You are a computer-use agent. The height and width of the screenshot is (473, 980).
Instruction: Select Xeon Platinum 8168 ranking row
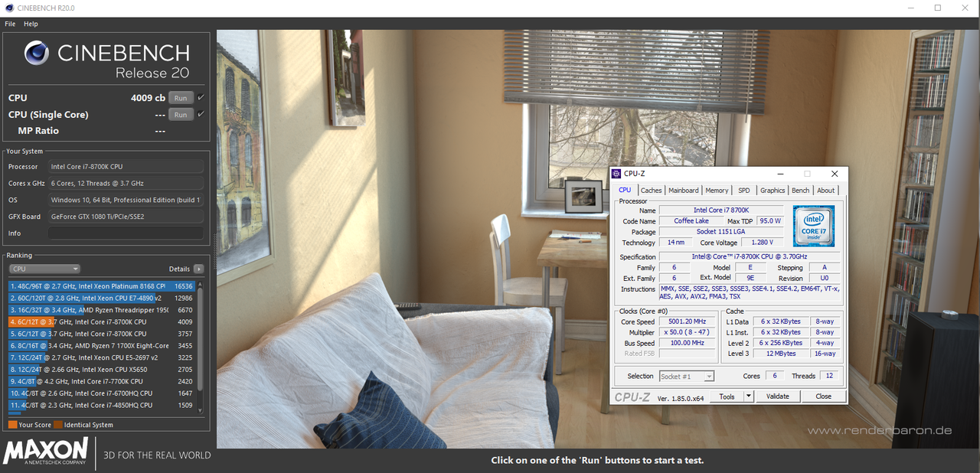(x=102, y=286)
